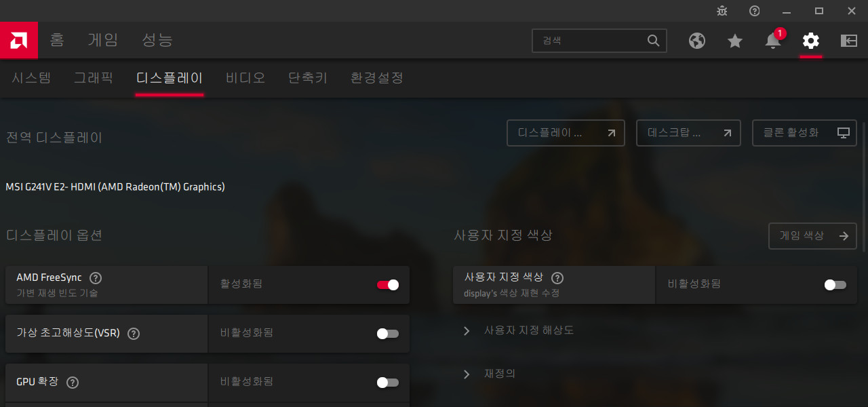Open the 디스플레이 ... external link button
This screenshot has width=868, height=407.
click(x=566, y=133)
